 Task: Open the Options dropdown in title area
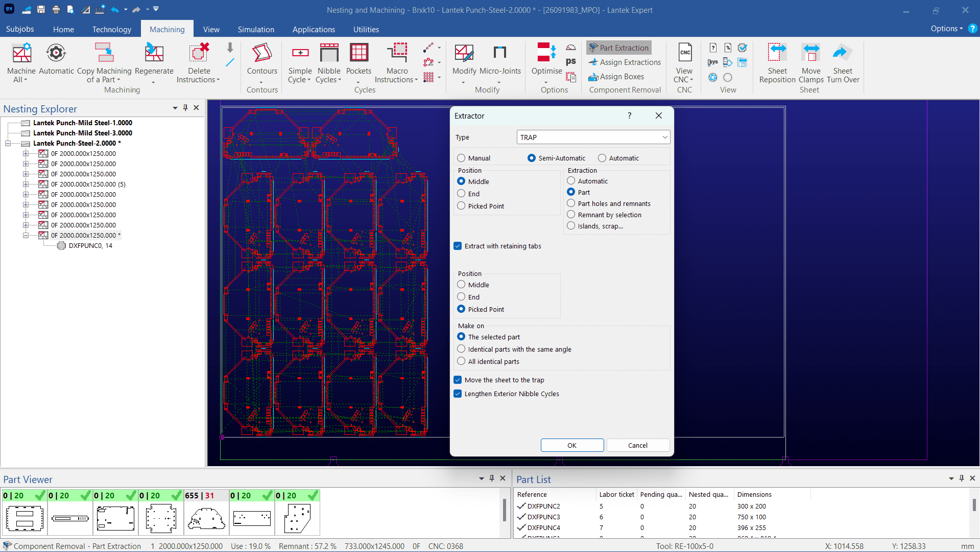tap(946, 29)
